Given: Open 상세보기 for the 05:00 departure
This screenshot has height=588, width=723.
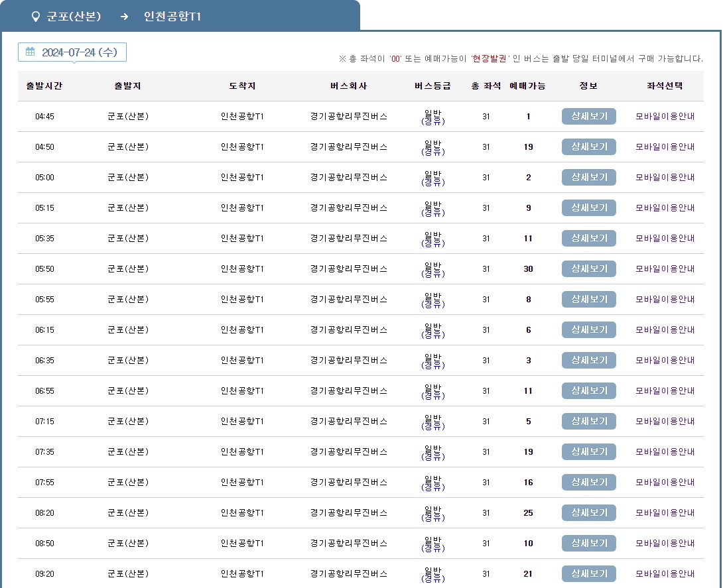Looking at the screenshot, I should pos(589,177).
